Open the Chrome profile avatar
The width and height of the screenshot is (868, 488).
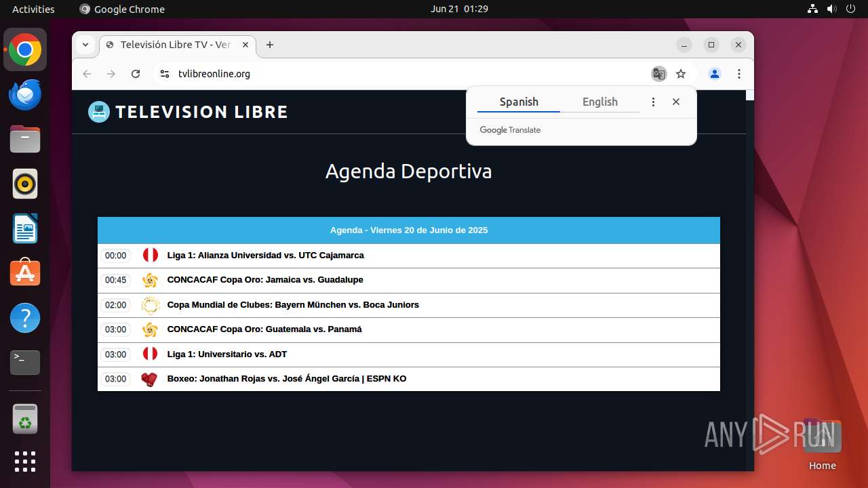point(714,74)
